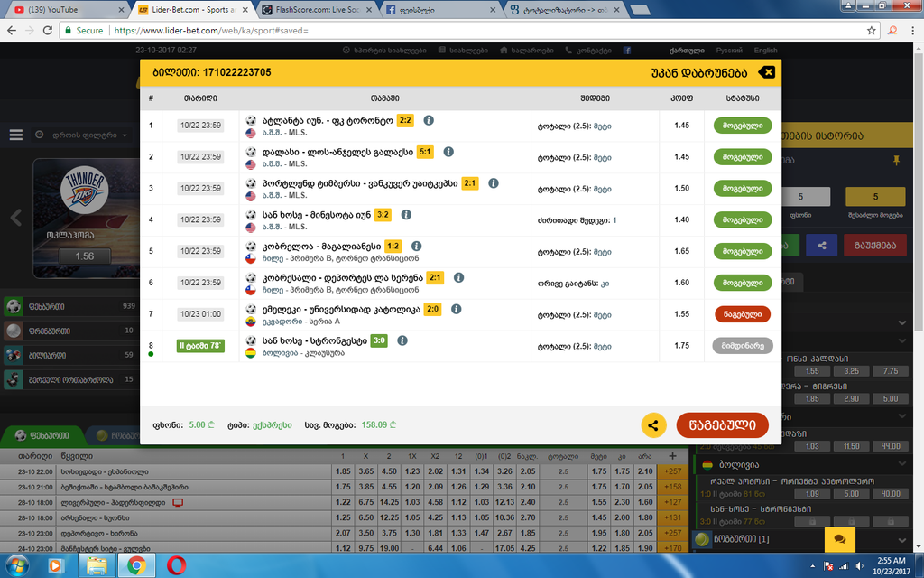Expand +131 markets for არსენალი - სუონსი
Image resolution: width=924 pixels, height=578 pixels.
pyautogui.click(x=672, y=517)
